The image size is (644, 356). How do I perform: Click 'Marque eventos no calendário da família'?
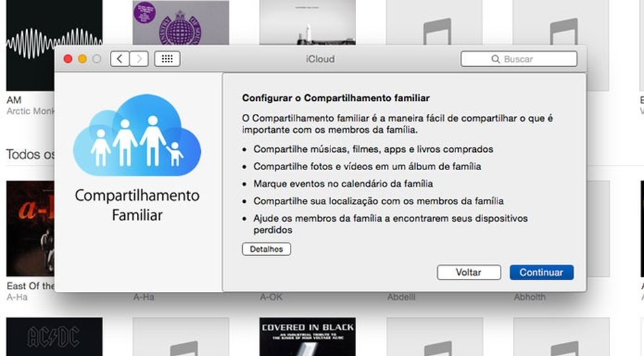343,183
